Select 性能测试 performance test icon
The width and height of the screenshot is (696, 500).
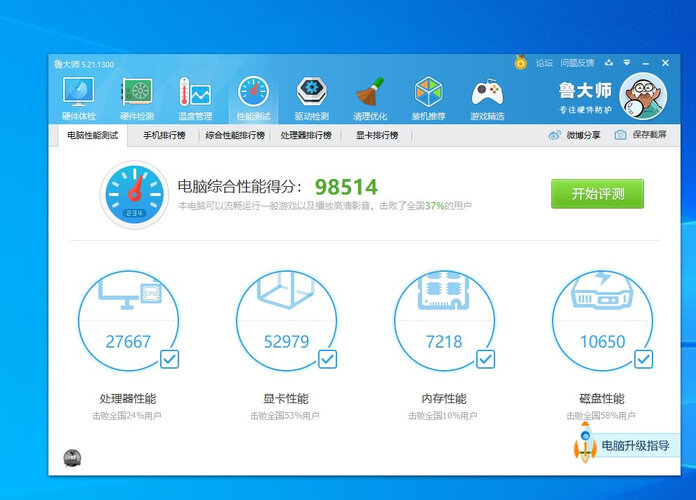253,92
